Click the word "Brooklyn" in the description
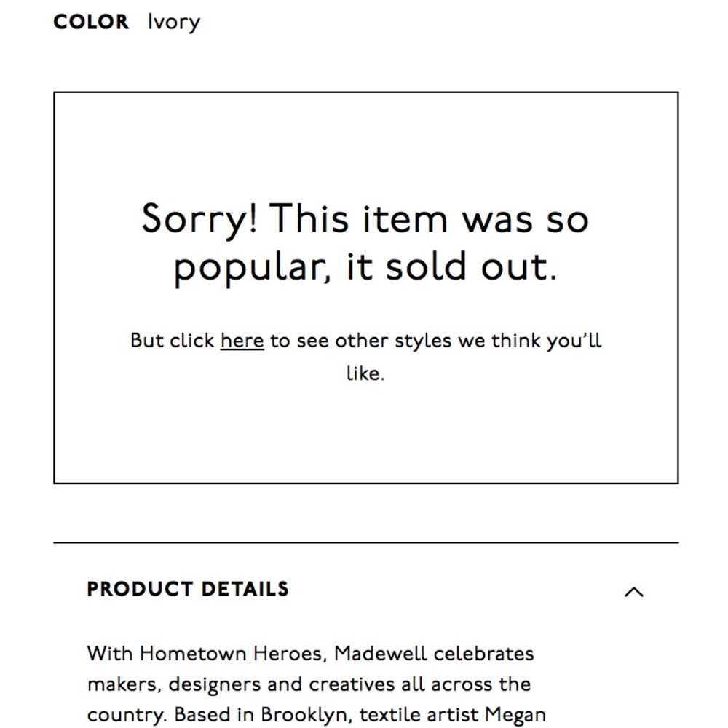 (304, 715)
